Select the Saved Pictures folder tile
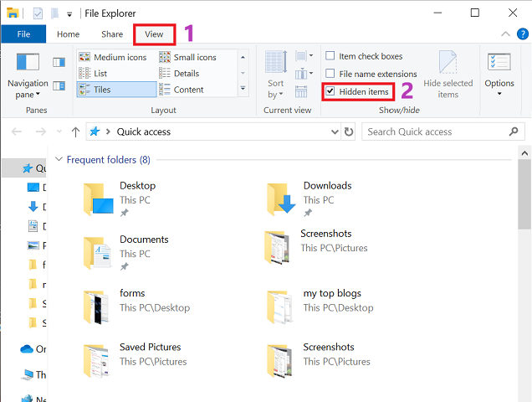532x402 pixels. click(135, 360)
